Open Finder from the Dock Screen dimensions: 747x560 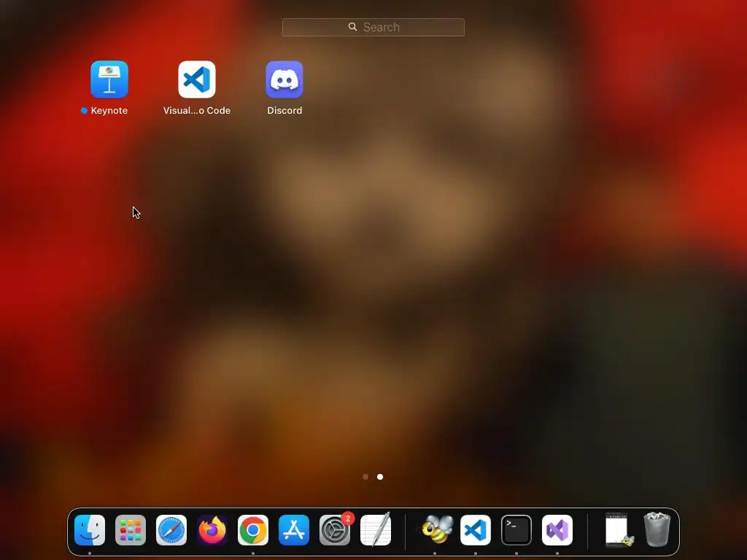pos(90,530)
